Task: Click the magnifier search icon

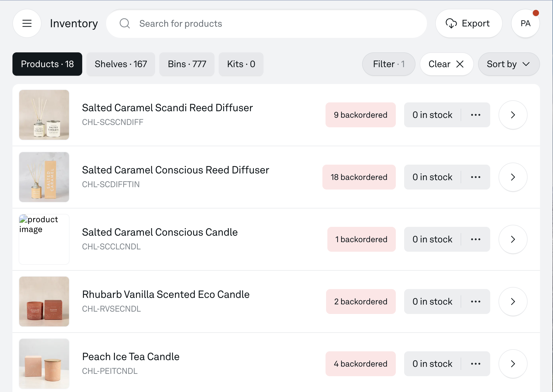Action: pos(125,23)
